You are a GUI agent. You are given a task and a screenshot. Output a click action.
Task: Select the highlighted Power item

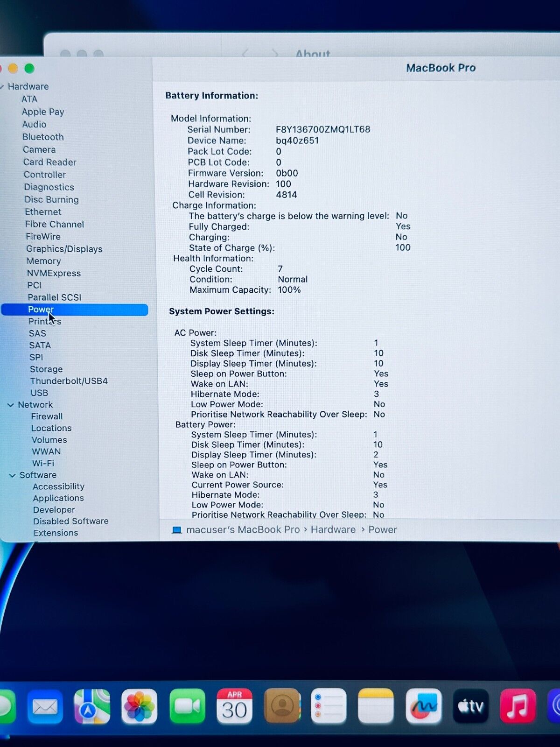tap(75, 310)
